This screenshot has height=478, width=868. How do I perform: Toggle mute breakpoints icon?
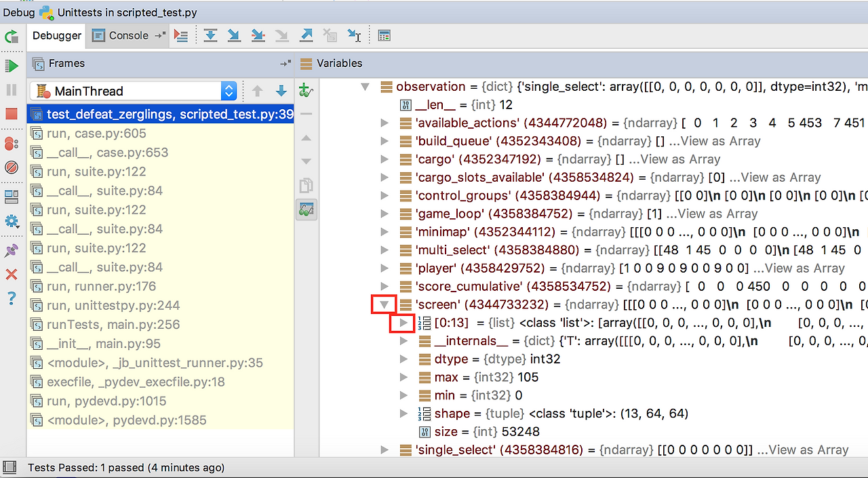pyautogui.click(x=12, y=167)
